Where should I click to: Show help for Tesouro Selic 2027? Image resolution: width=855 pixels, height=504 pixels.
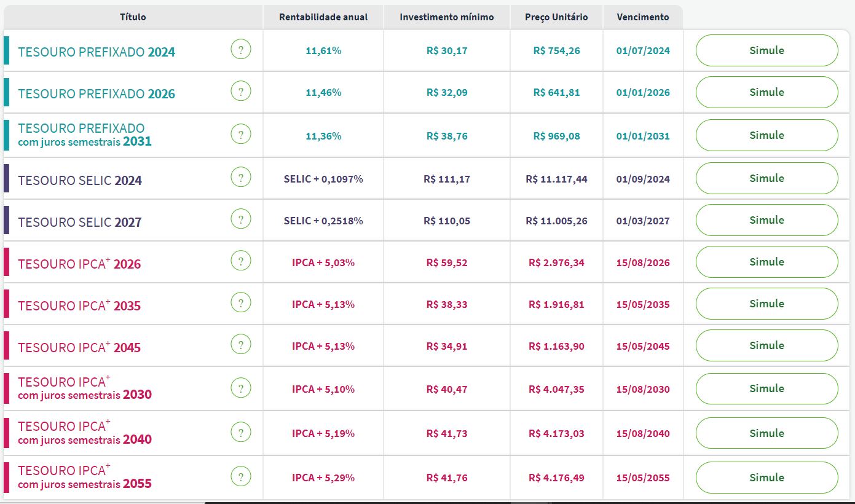241,219
